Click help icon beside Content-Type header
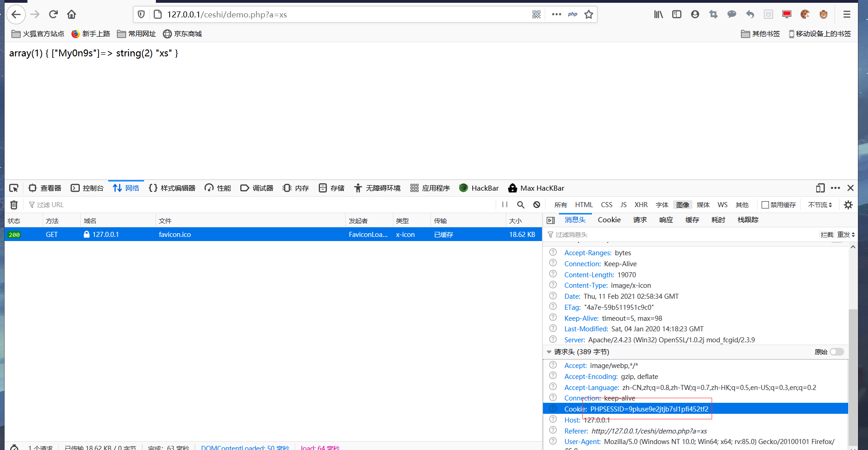The width and height of the screenshot is (868, 450). [553, 285]
